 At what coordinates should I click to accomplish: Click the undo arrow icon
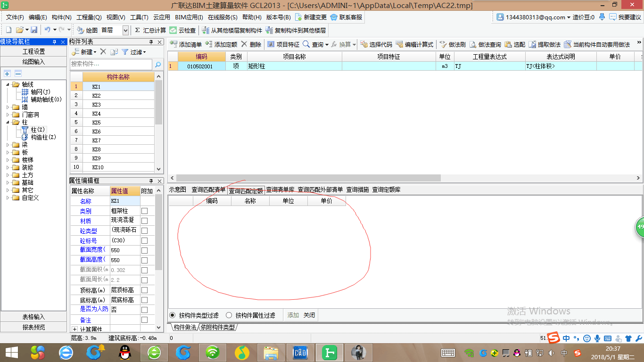pyautogui.click(x=47, y=30)
